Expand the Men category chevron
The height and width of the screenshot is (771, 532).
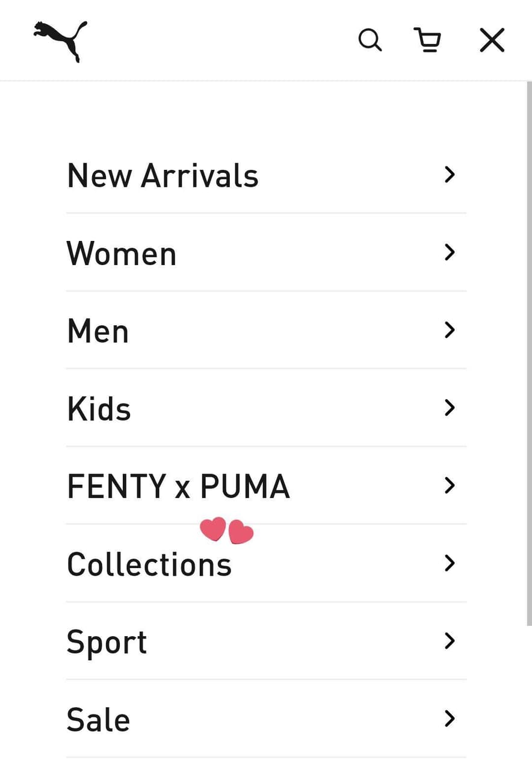point(449,329)
